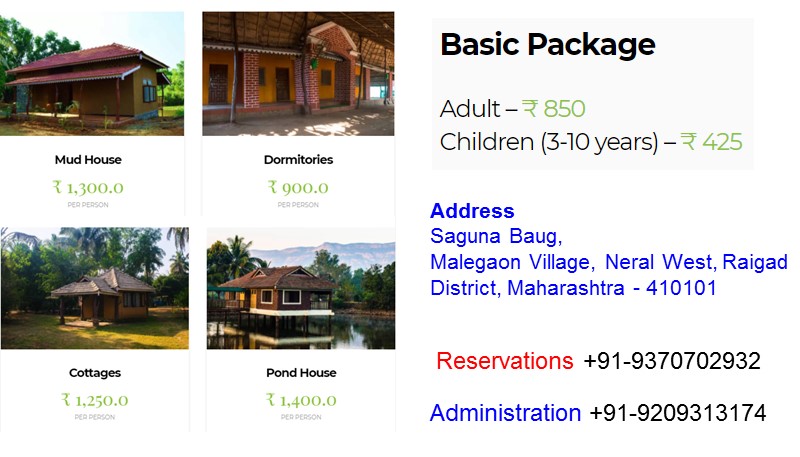Select the Cottages title
Image resolution: width=800 pixels, height=457 pixels.
click(x=95, y=373)
